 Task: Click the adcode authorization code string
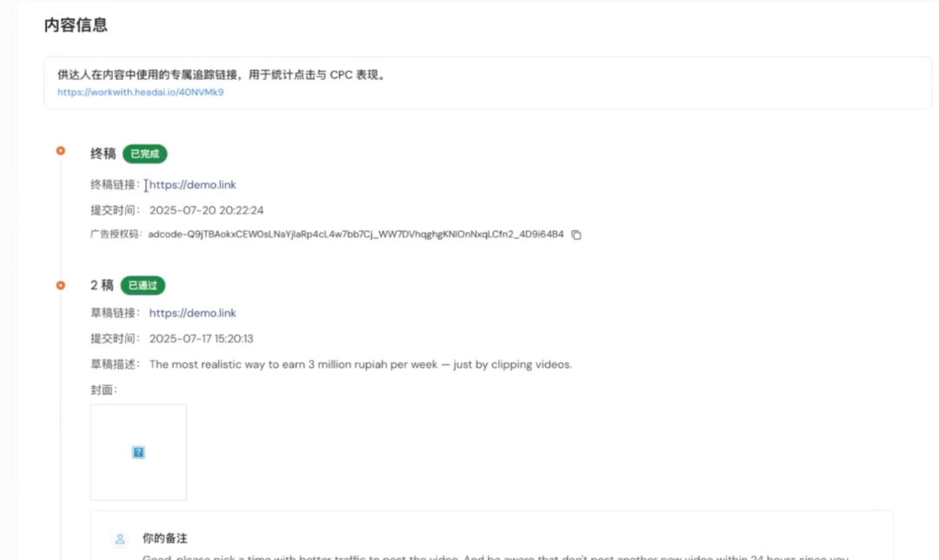point(356,234)
